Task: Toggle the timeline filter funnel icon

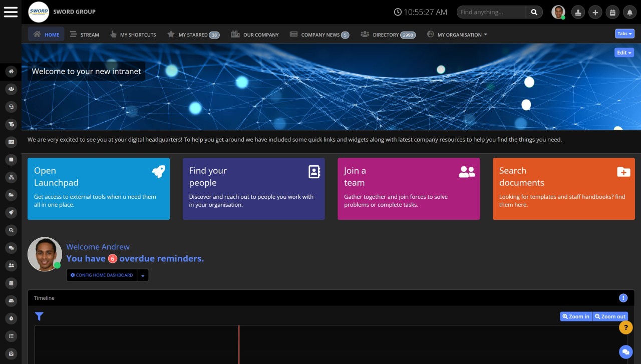Action: (x=39, y=316)
